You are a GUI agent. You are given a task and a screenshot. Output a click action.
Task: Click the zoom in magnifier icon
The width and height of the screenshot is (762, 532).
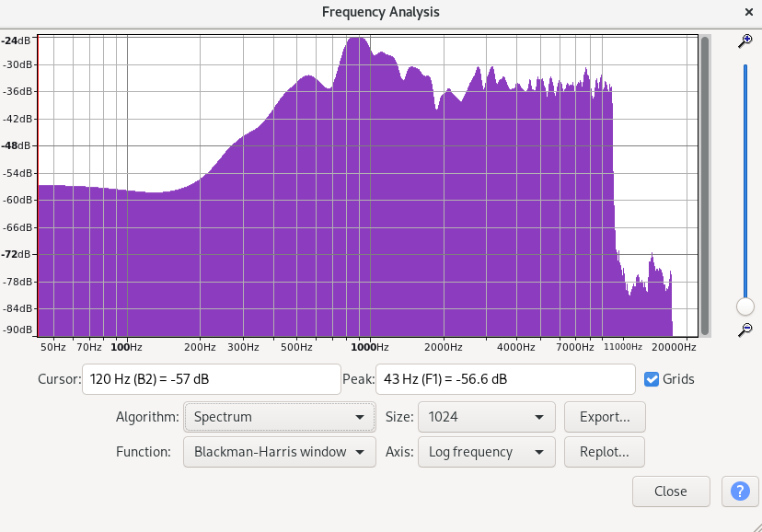(x=745, y=41)
